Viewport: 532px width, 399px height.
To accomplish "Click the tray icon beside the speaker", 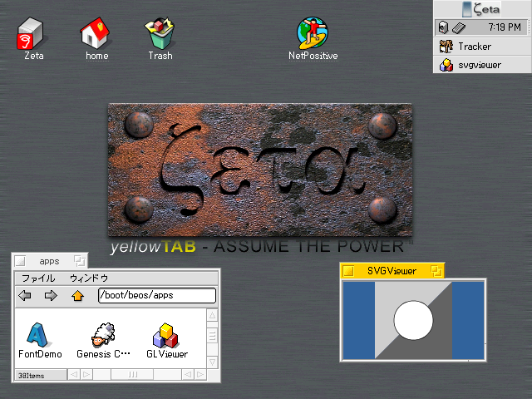I will pos(459,27).
